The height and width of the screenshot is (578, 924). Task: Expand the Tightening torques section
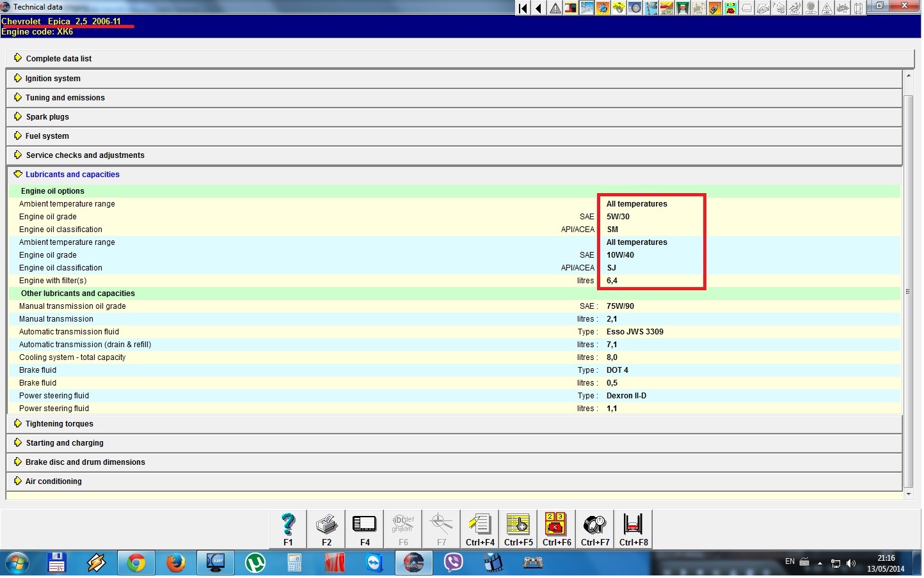[454, 424]
